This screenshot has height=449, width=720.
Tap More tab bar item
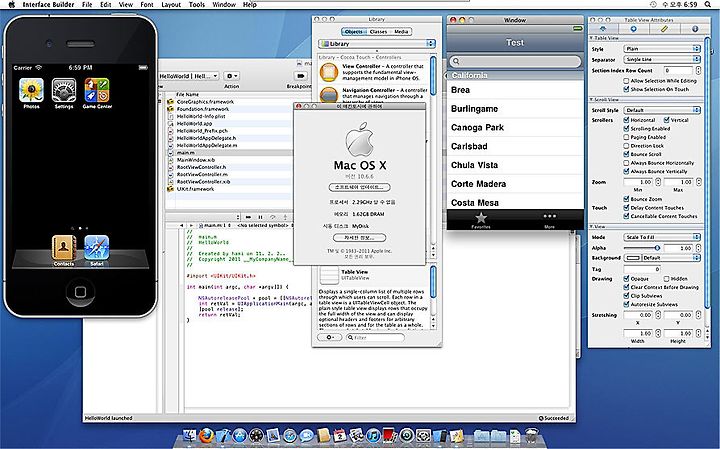click(550, 219)
